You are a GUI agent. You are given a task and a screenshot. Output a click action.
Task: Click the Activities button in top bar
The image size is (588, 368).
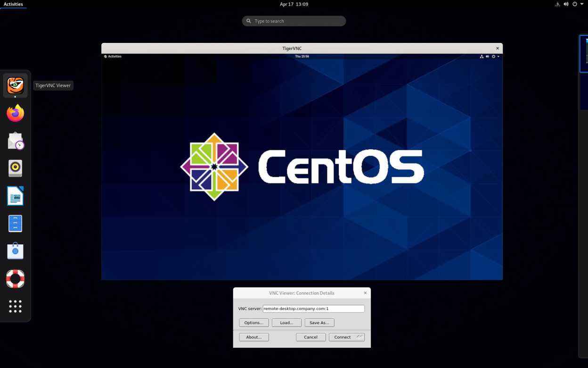pyautogui.click(x=13, y=4)
